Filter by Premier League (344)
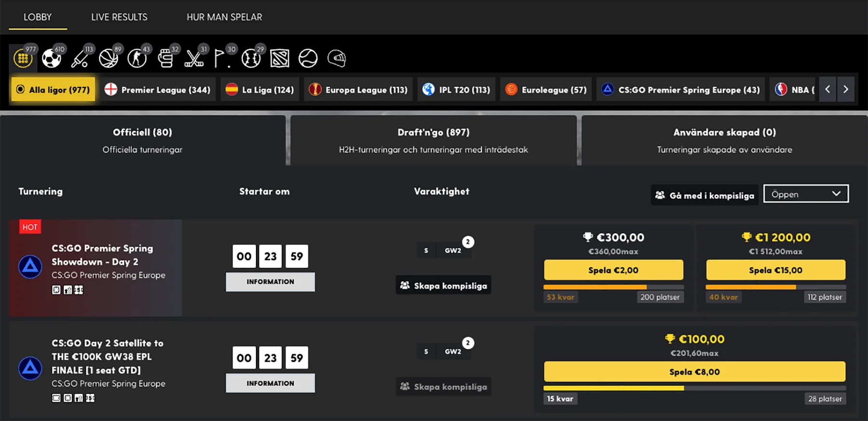 (158, 90)
